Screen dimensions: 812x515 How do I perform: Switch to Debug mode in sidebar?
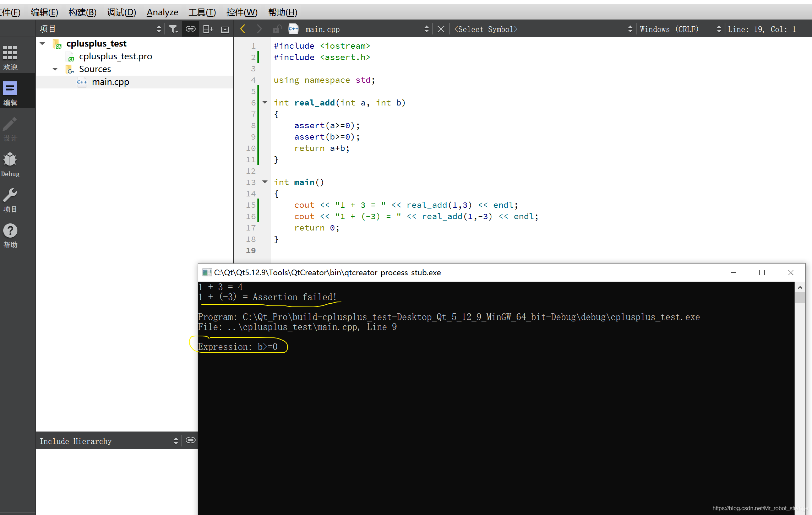click(x=10, y=164)
